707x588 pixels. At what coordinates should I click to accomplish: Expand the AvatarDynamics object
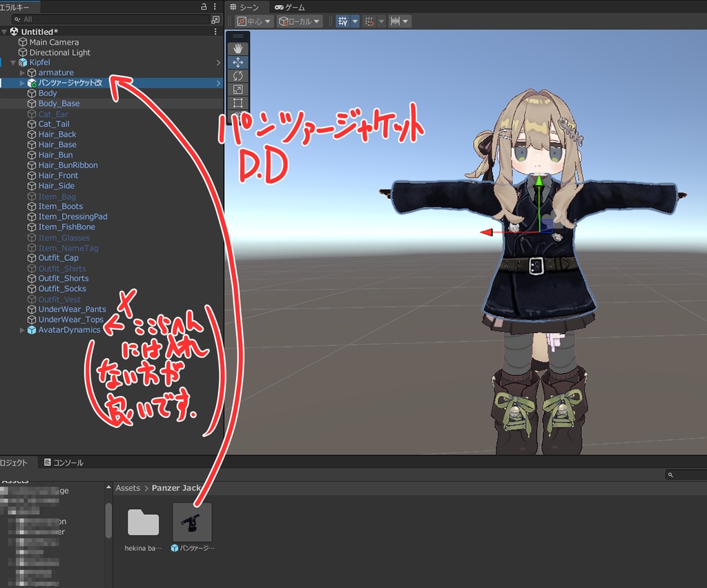tap(22, 330)
